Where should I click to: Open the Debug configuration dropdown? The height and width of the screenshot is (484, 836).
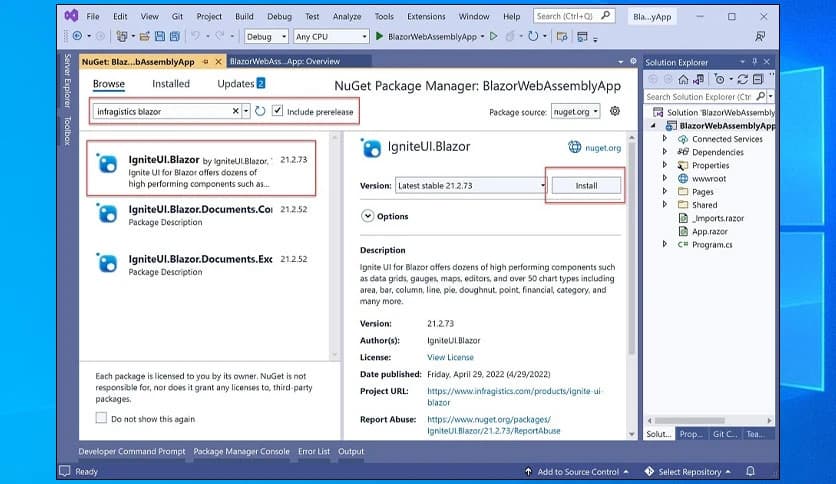click(266, 36)
